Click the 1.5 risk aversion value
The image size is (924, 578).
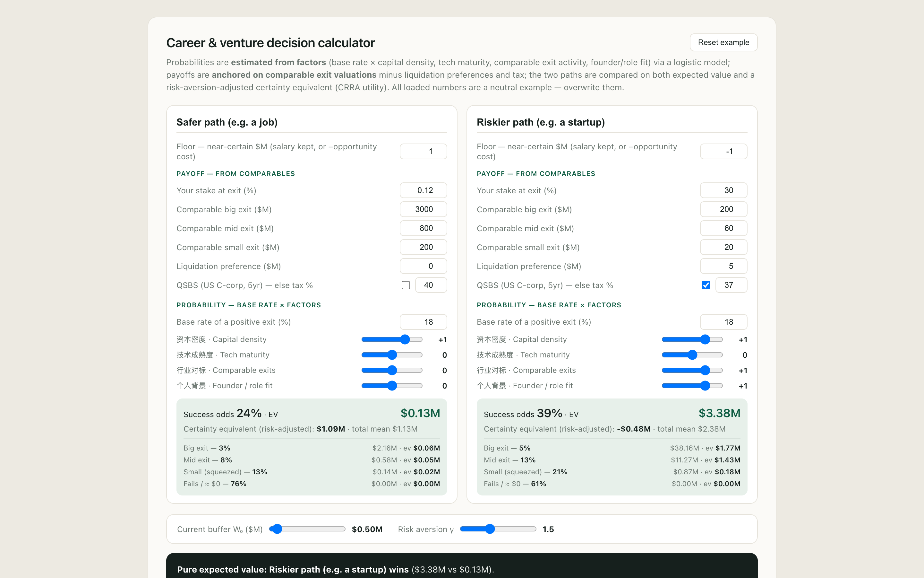click(x=548, y=529)
